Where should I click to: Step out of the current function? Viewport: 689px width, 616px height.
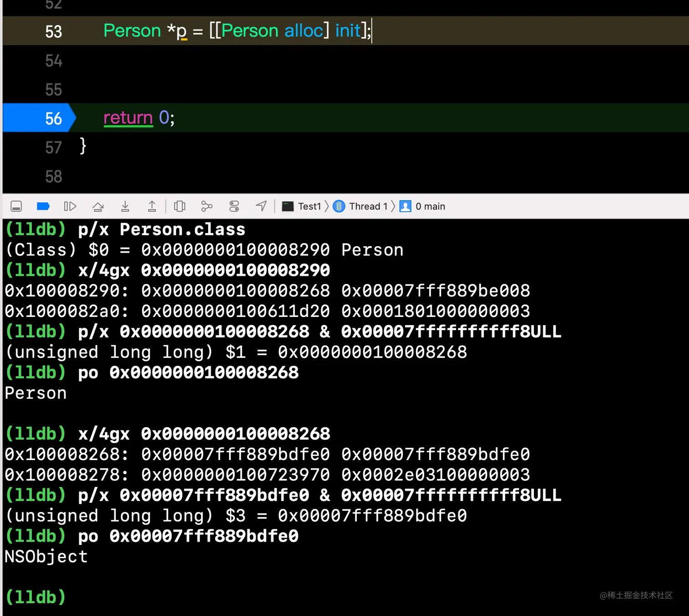tap(152, 207)
